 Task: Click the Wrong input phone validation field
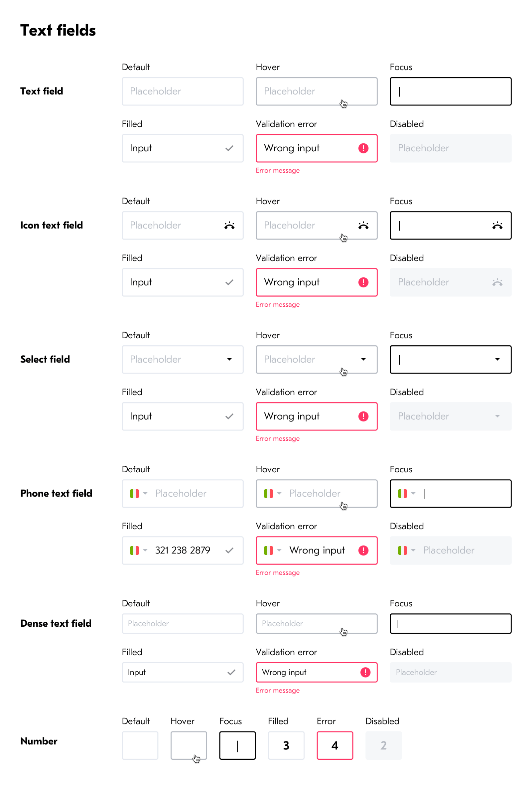click(x=317, y=550)
